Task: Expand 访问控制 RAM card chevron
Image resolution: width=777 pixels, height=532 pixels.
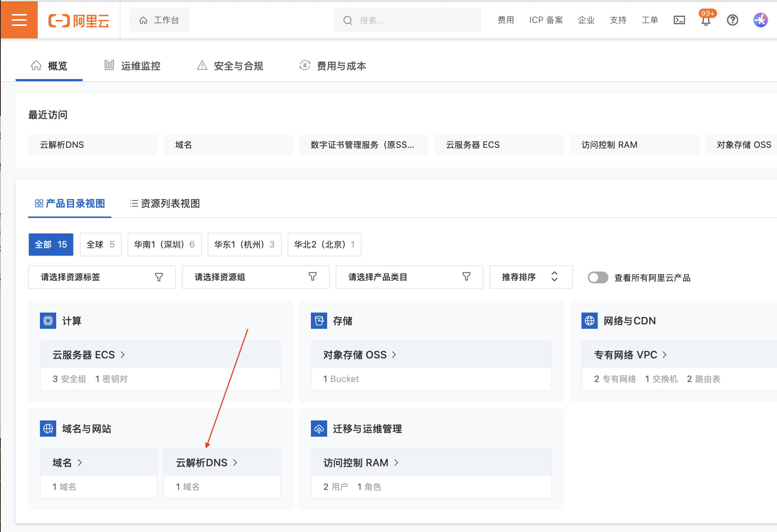Action: coord(396,463)
